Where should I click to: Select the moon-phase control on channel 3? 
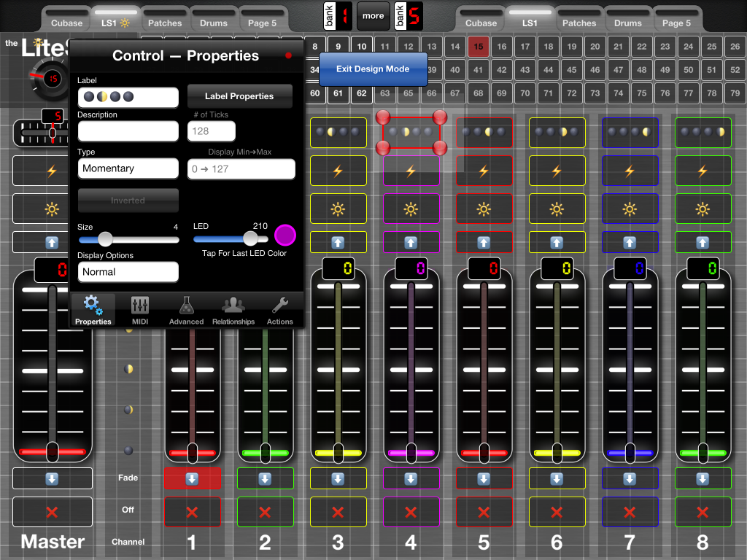pos(338,133)
